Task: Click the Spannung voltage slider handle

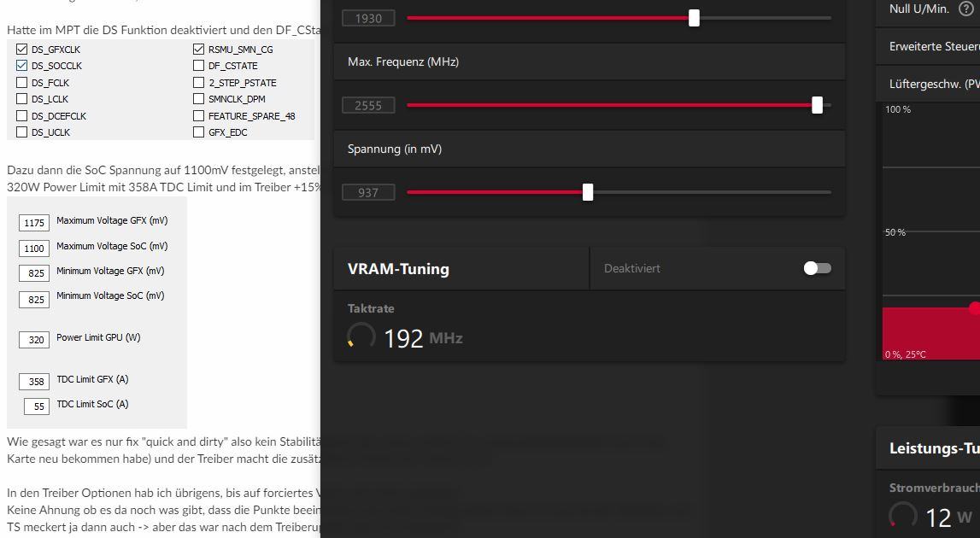Action: click(588, 192)
